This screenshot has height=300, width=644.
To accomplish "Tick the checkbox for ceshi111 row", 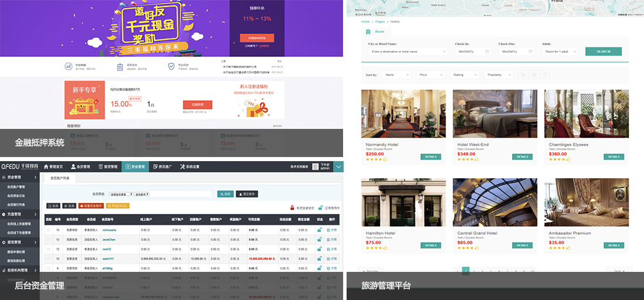I will coord(49,259).
